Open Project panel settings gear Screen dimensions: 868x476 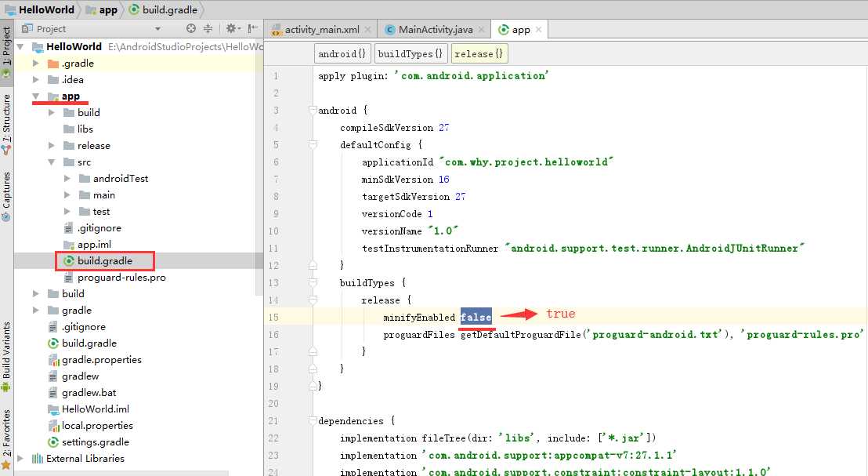231,28
